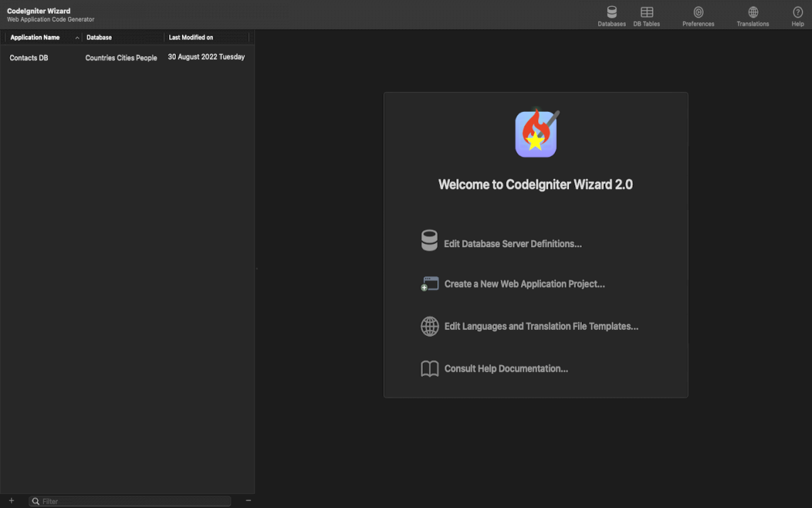Screen dimensions: 812x508
Task: Open Consult Help Documentation link
Action: (505, 369)
